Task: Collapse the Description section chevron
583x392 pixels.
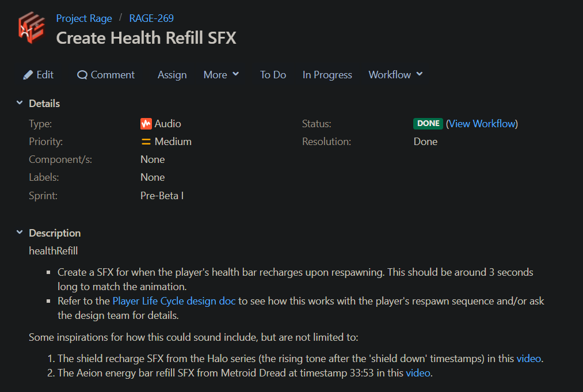Action: coord(20,232)
